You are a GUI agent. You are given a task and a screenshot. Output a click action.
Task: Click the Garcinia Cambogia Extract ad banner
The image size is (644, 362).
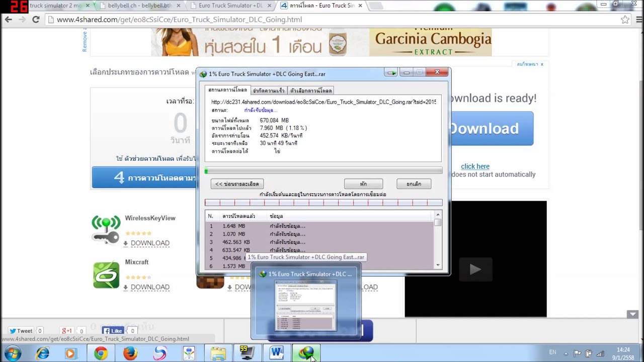[x=431, y=42]
